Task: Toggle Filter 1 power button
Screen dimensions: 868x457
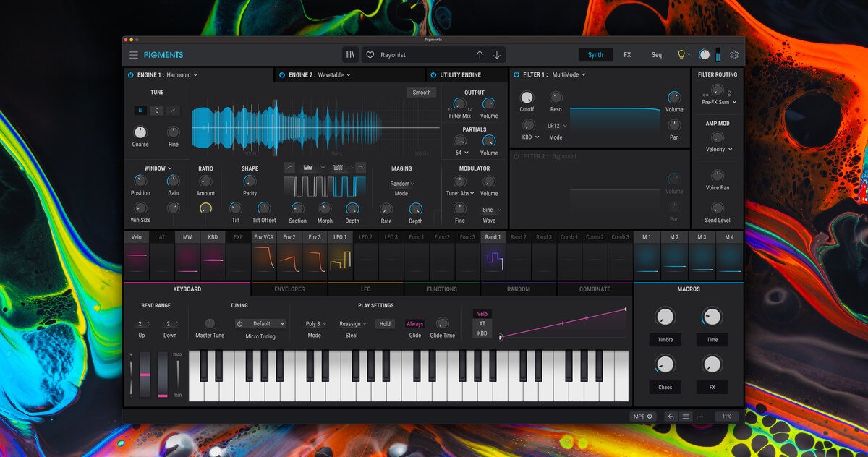Action: [x=516, y=74]
